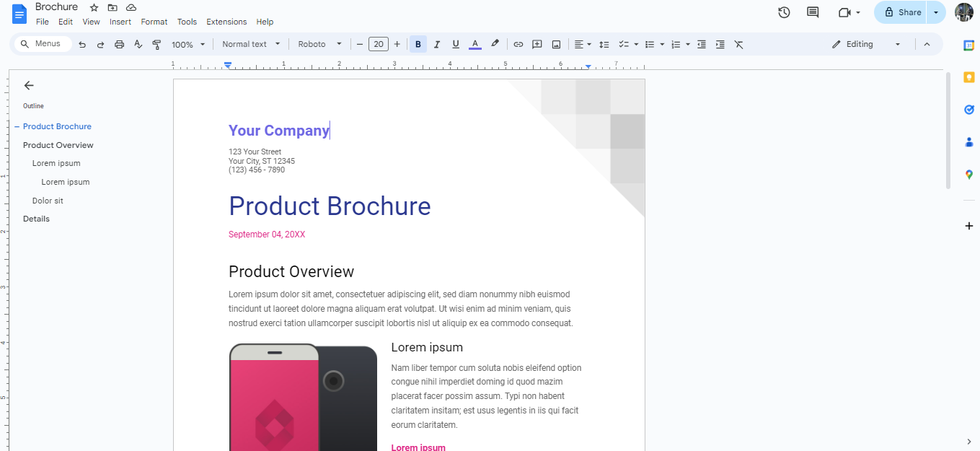Screen dimensions: 980x451
Task: Open the comments history icon
Action: 813,12
